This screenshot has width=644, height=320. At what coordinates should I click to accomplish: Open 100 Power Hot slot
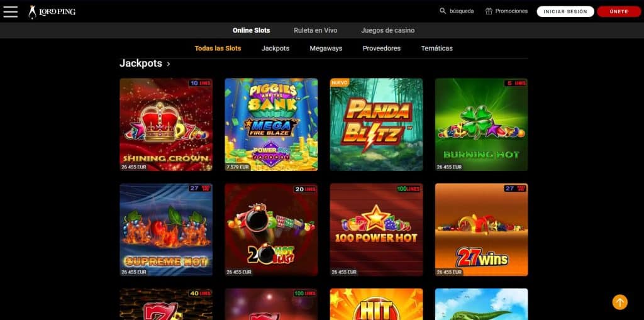376,229
